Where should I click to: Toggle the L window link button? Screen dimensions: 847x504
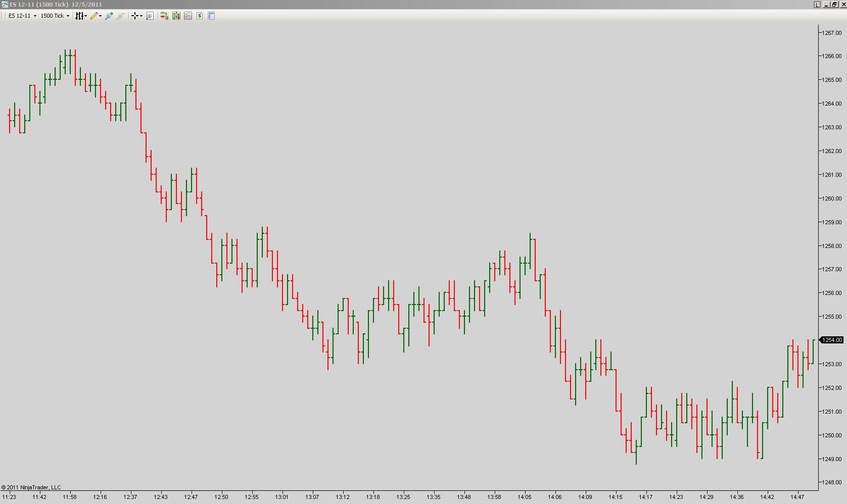(817, 4)
